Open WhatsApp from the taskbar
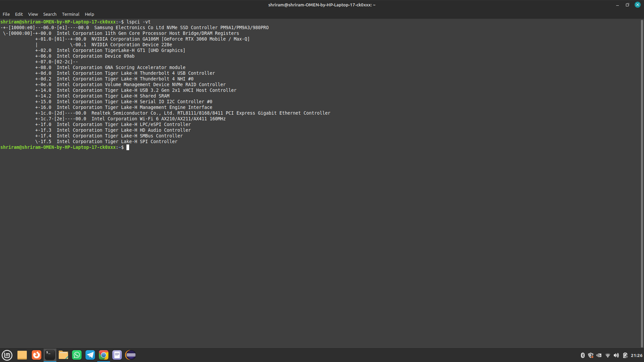 pos(77,355)
